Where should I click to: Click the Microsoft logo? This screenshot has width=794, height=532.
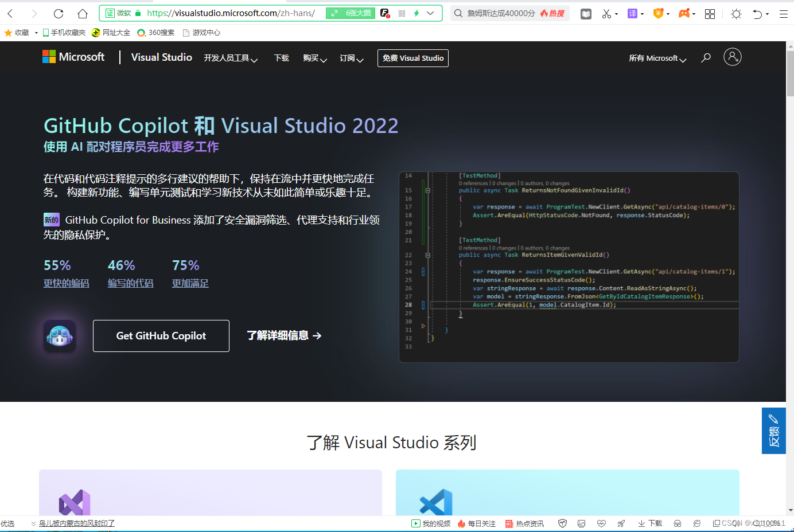[73, 57]
